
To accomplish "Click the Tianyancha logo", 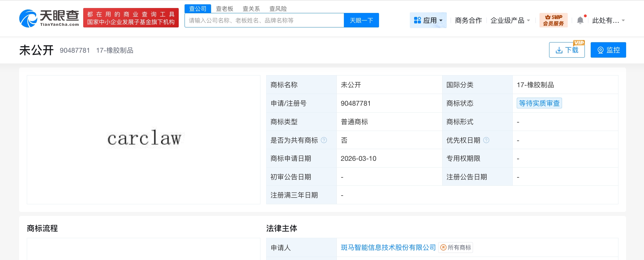I will click(49, 18).
